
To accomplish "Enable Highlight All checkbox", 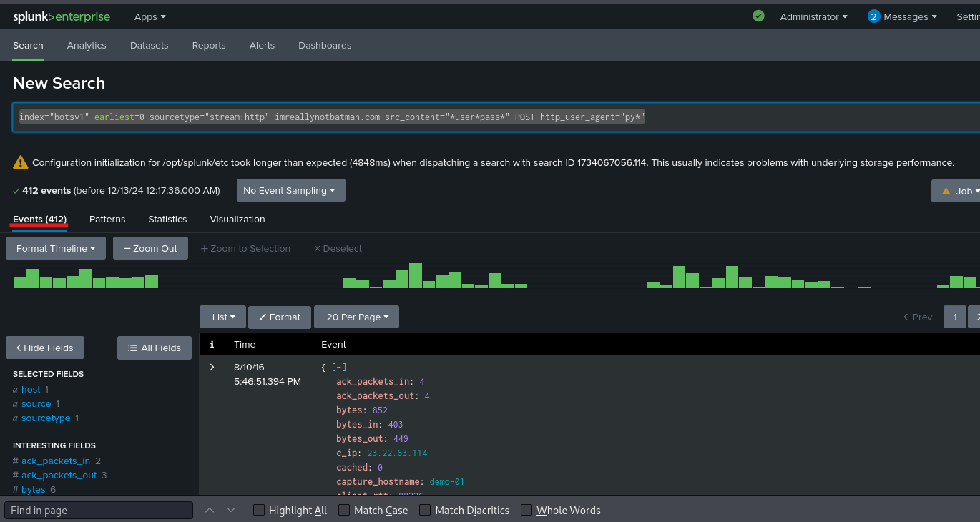I will point(259,510).
